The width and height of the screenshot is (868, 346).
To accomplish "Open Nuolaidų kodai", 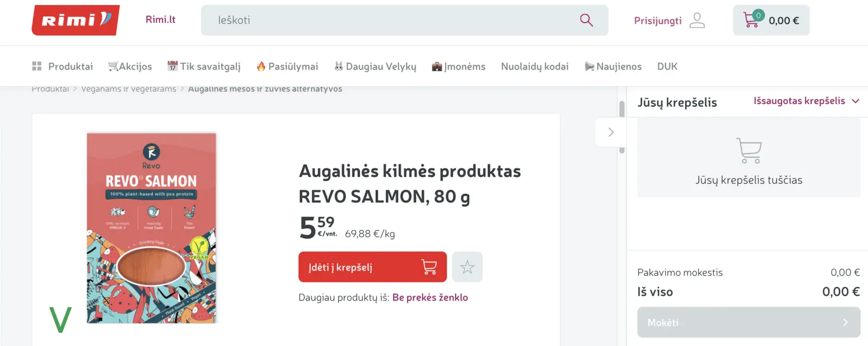I will tap(535, 66).
